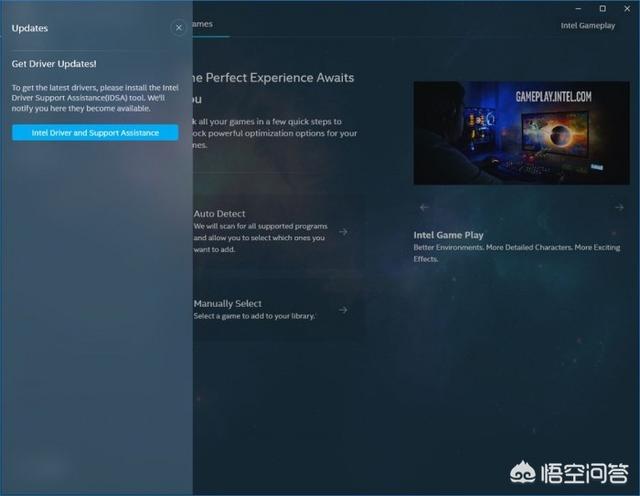Click the IDSA tool description paragraph
Screen dimensions: 640x496
(x=95, y=98)
